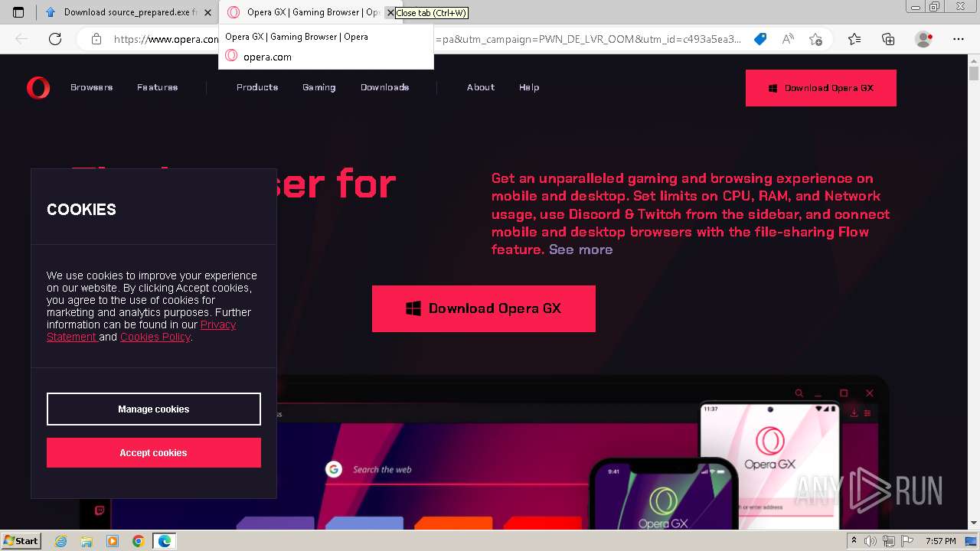Open the network tray icon
This screenshot has width=980, height=551.
(x=888, y=541)
